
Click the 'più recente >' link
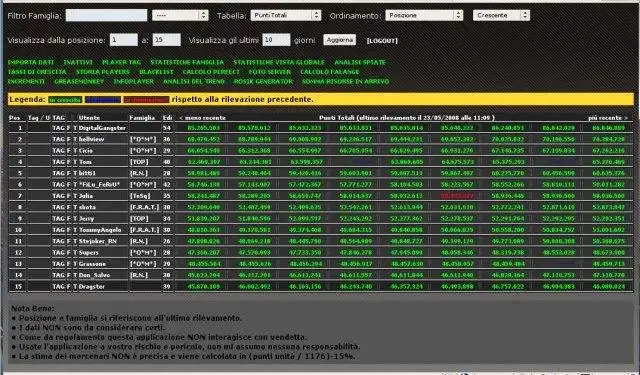[x=608, y=118]
